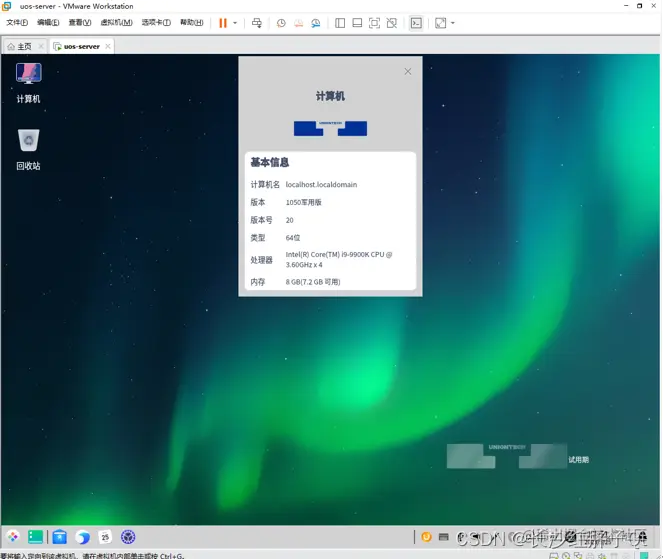Click the 1050军用版 version value

(x=304, y=202)
